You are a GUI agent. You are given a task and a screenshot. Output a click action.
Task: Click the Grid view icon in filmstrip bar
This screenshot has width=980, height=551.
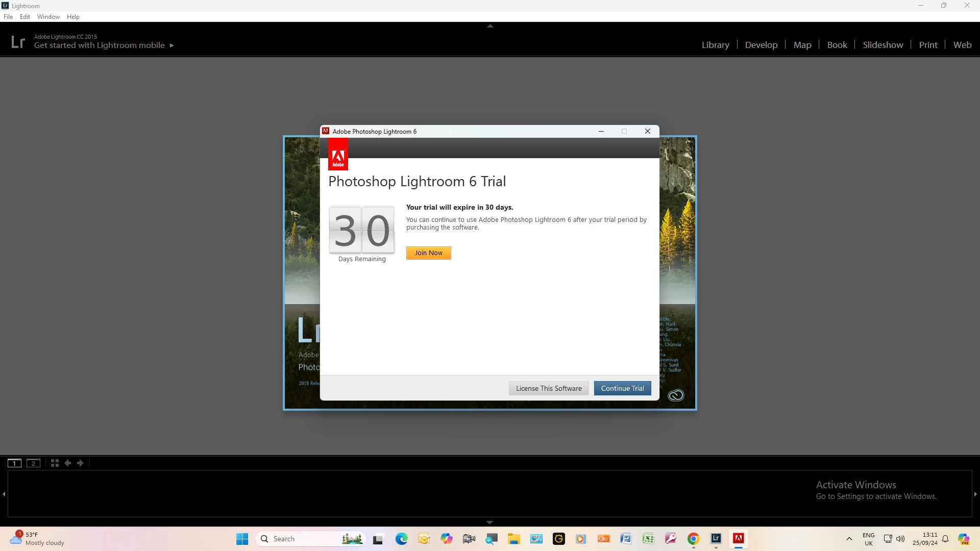[55, 463]
